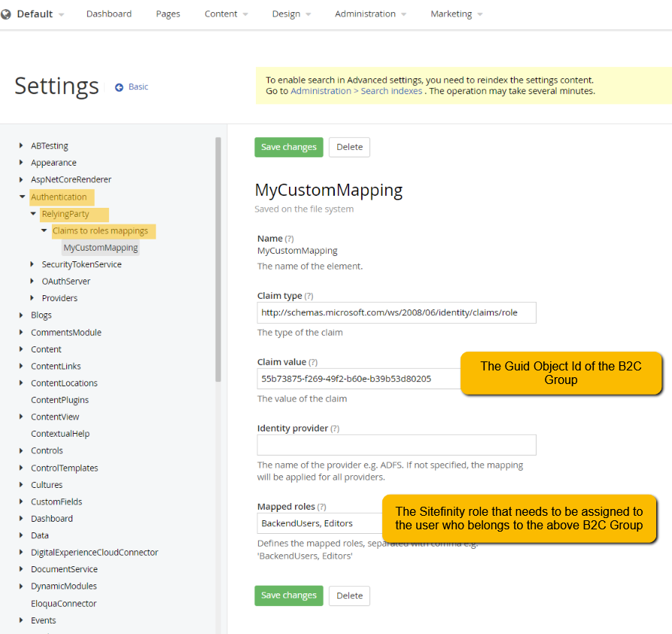Image resolution: width=672 pixels, height=634 pixels.
Task: Collapse the Authentication settings node
Action: point(23,196)
